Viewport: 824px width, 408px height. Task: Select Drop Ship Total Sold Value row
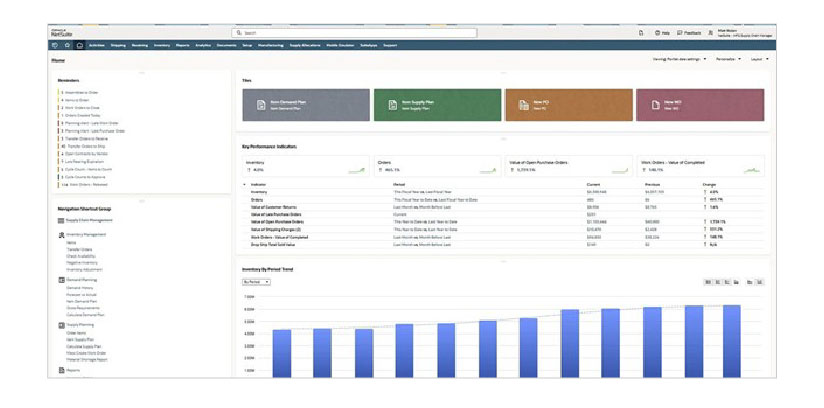click(503, 245)
